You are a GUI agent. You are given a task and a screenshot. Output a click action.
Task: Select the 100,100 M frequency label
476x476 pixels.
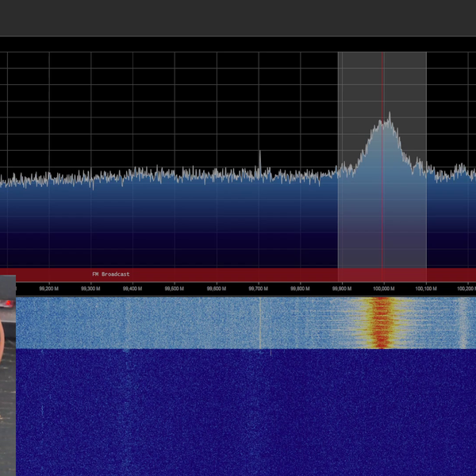tap(425, 290)
